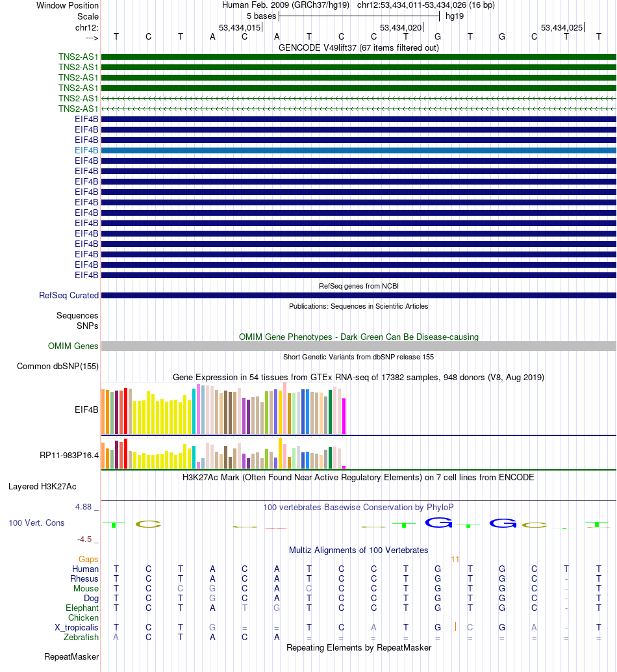
Task: Click the Elephant alignment row label
Action: (x=82, y=608)
